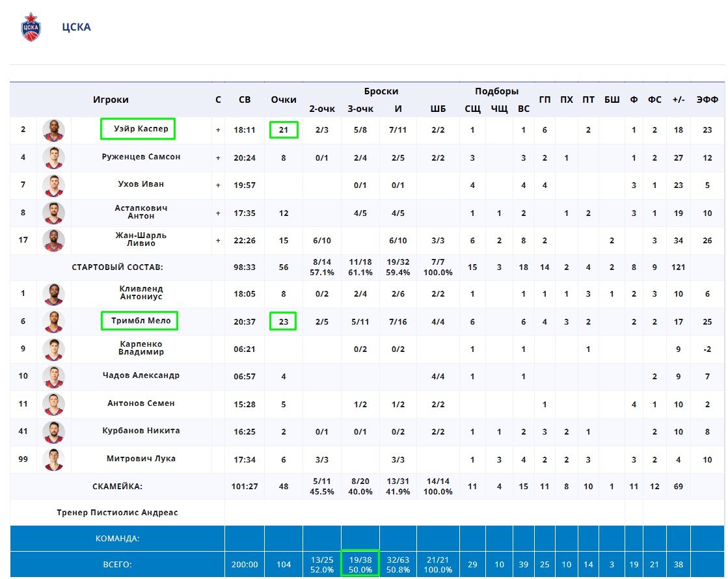Click Кливленд Антониус's player photo

coord(53,294)
